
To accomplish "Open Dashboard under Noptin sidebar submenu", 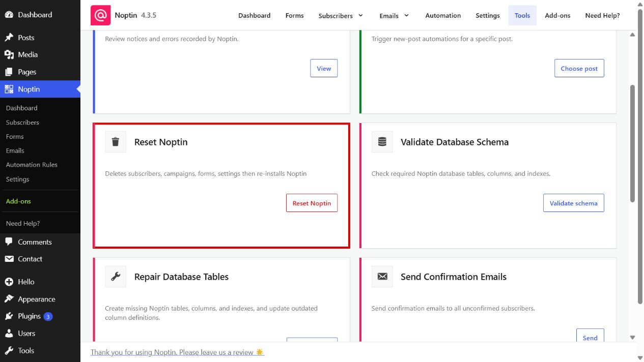I will point(22,108).
